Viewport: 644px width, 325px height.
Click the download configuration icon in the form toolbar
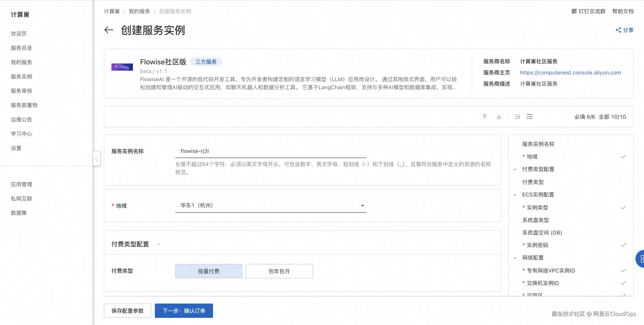(x=499, y=116)
